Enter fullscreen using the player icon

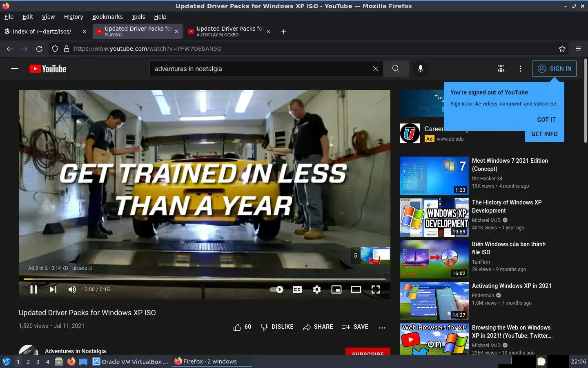pyautogui.click(x=376, y=289)
